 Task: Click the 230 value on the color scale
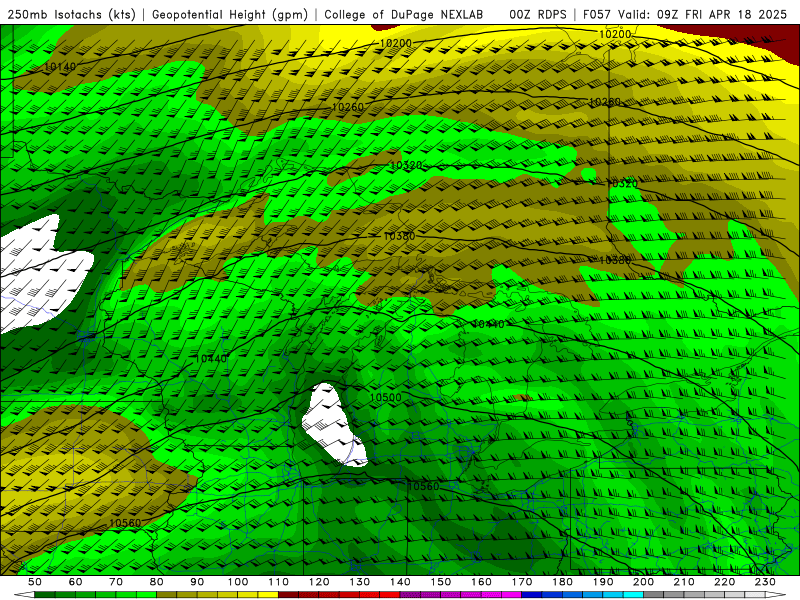766,582
